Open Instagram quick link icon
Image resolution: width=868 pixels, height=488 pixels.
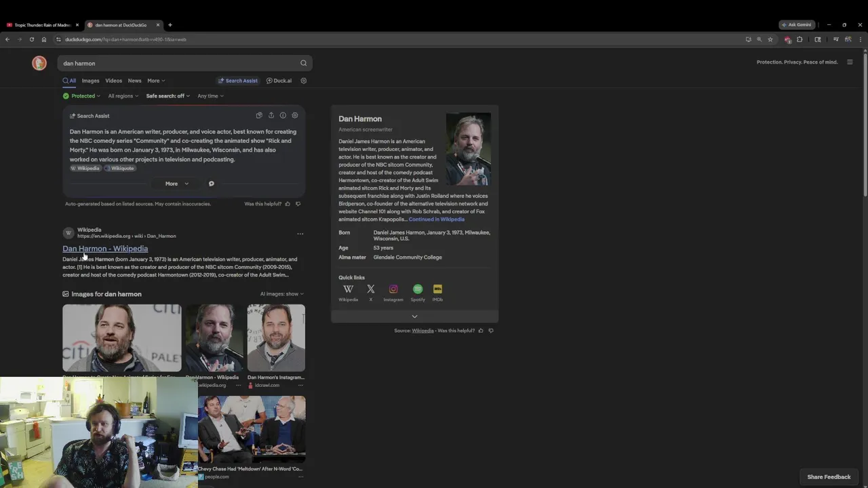[393, 289]
